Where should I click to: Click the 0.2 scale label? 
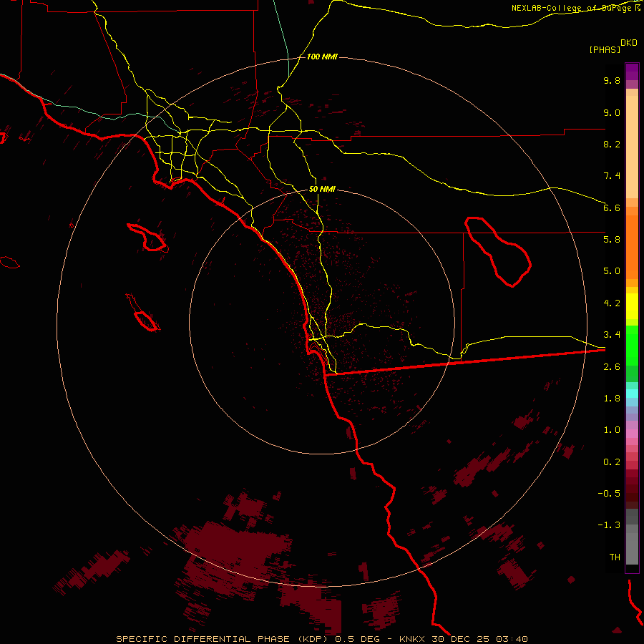[612, 462]
